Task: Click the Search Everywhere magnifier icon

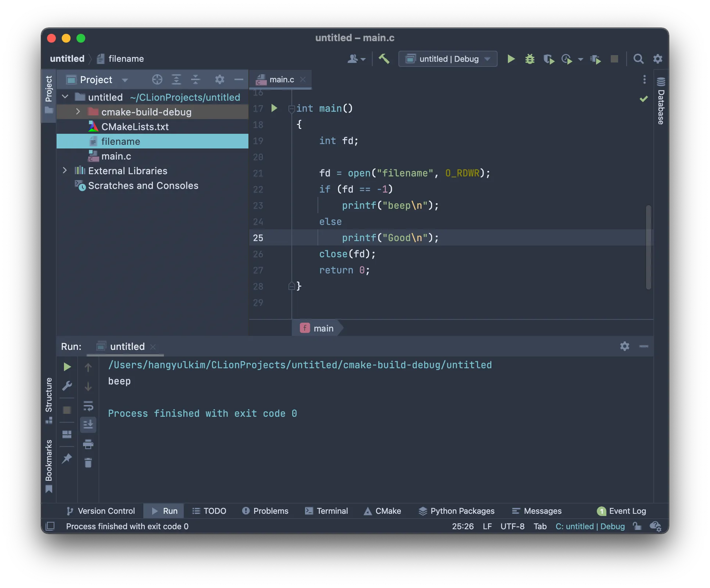Action: [x=638, y=59]
